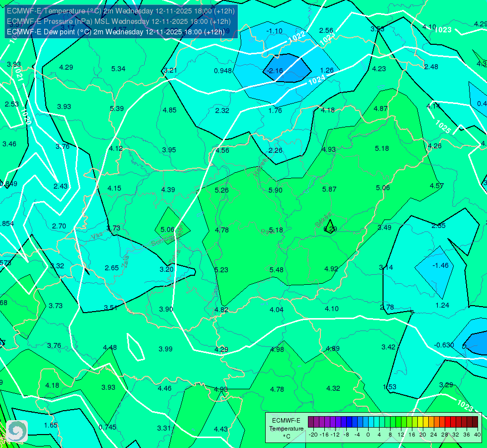Click the -1.10 temperature value
The height and width of the screenshot is (448, 487).
pos(275,31)
